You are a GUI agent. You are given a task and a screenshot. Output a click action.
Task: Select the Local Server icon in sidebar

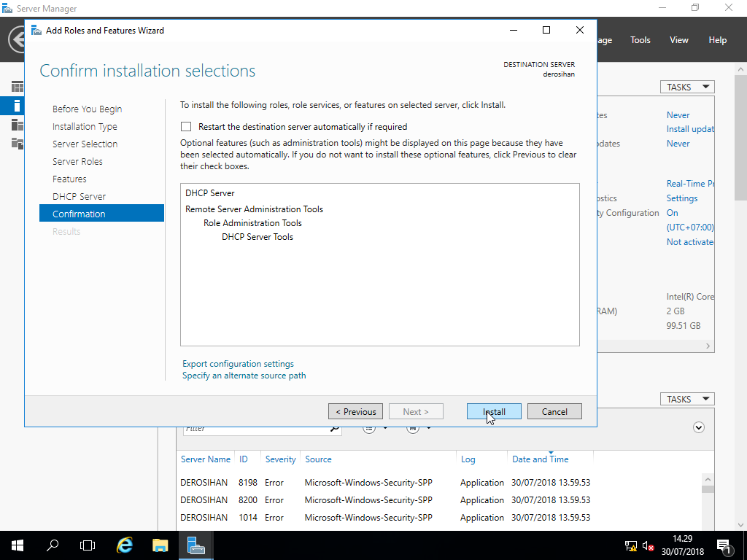18,105
